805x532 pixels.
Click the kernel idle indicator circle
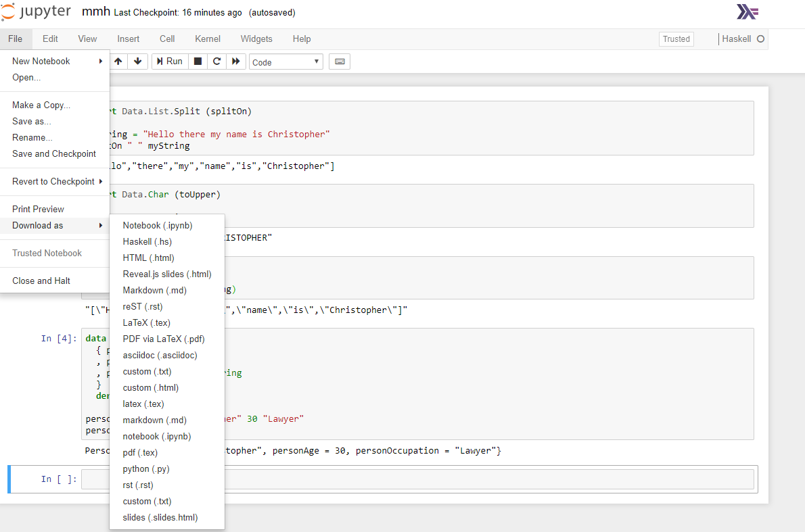click(761, 39)
